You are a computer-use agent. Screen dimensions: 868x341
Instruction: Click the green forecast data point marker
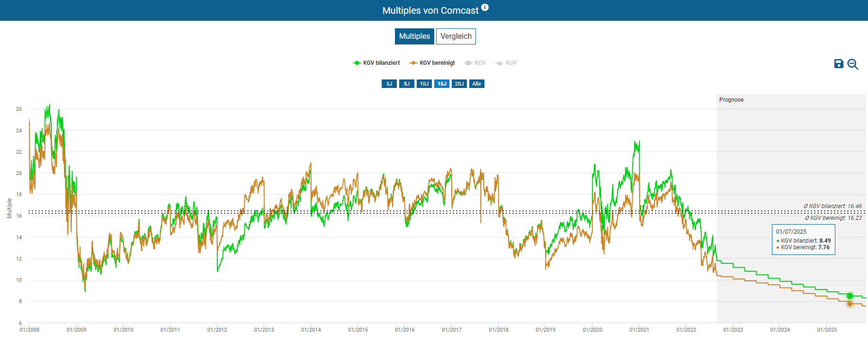point(850,296)
